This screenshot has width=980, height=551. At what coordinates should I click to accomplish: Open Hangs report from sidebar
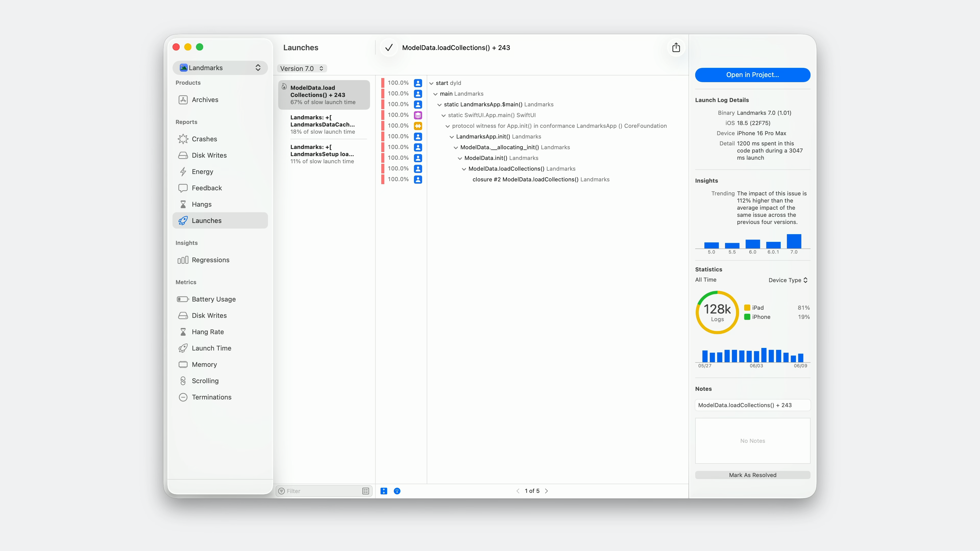[201, 204]
